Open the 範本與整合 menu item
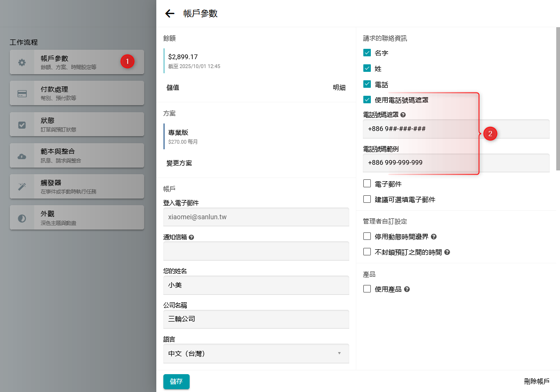Image resolution: width=560 pixels, height=392 pixels. coord(77,155)
